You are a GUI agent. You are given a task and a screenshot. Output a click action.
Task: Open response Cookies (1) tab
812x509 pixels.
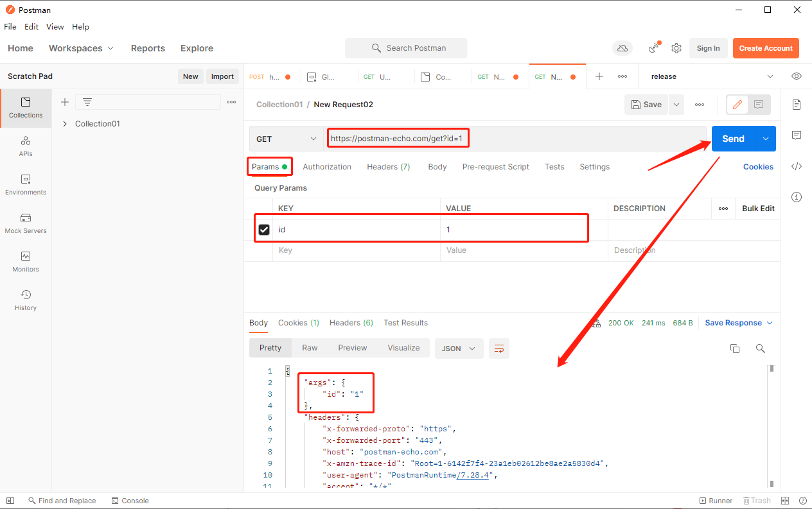click(x=299, y=323)
